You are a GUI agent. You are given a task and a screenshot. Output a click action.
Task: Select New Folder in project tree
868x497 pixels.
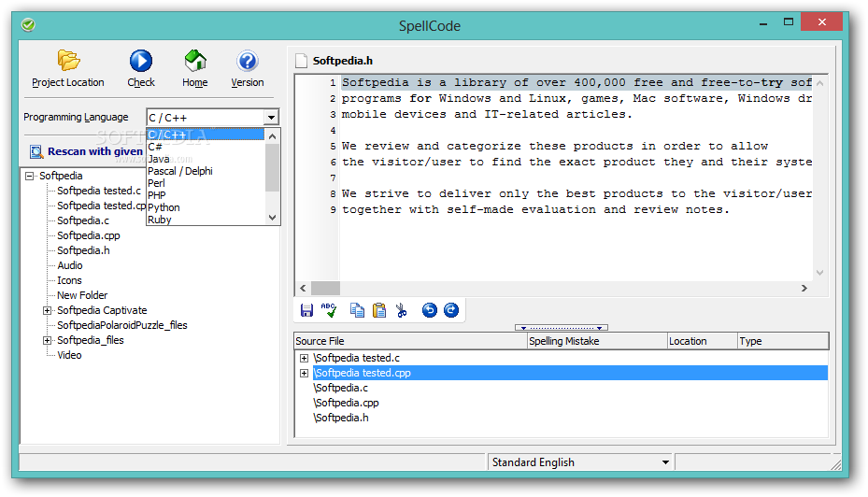click(x=82, y=295)
